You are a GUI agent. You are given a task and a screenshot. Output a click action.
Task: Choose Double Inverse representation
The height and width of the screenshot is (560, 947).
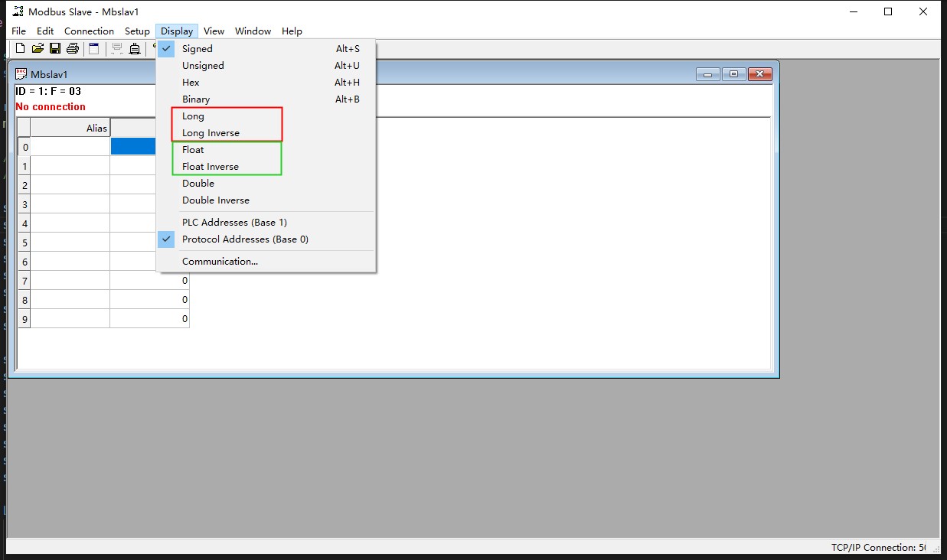pyautogui.click(x=215, y=200)
